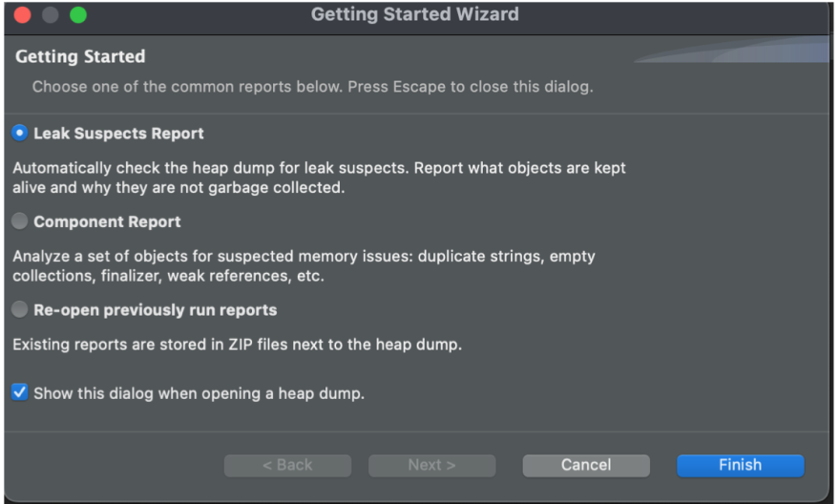Click the blue Finish button
This screenshot has width=840, height=504.
(740, 465)
